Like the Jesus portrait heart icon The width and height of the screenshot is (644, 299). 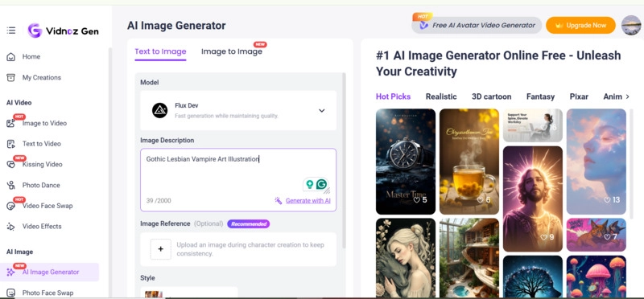click(x=544, y=237)
